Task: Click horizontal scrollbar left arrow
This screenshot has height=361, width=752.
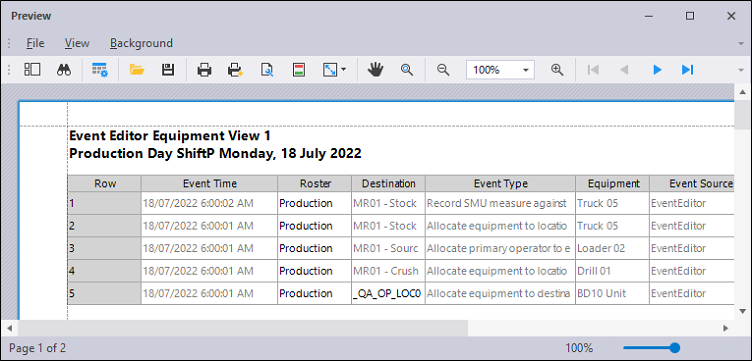Action: point(10,328)
